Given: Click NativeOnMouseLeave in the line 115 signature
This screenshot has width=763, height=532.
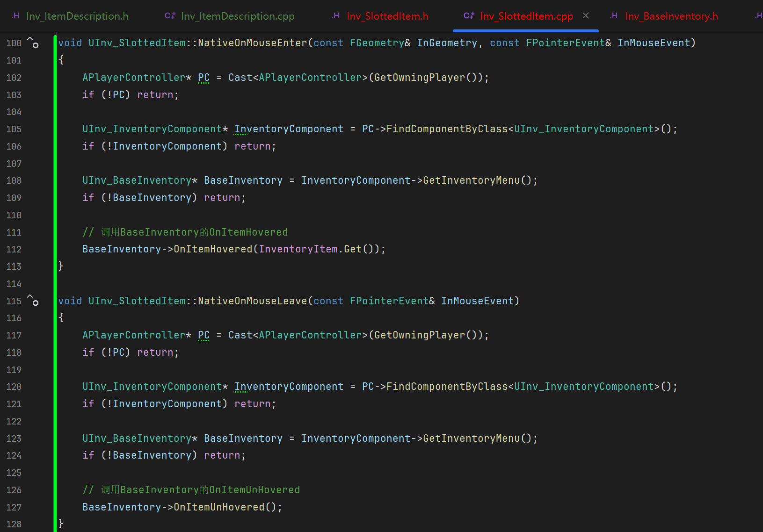Looking at the screenshot, I should (x=253, y=301).
